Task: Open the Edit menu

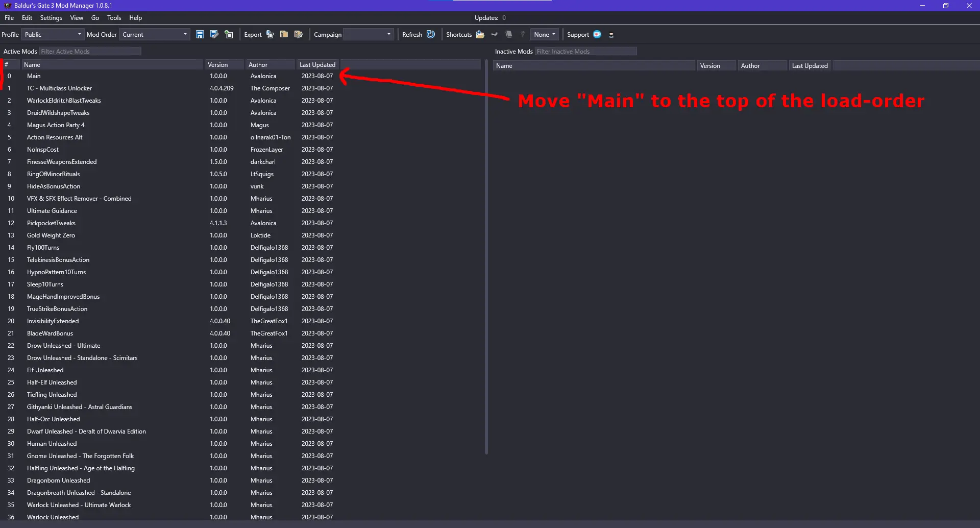Action: pos(27,18)
